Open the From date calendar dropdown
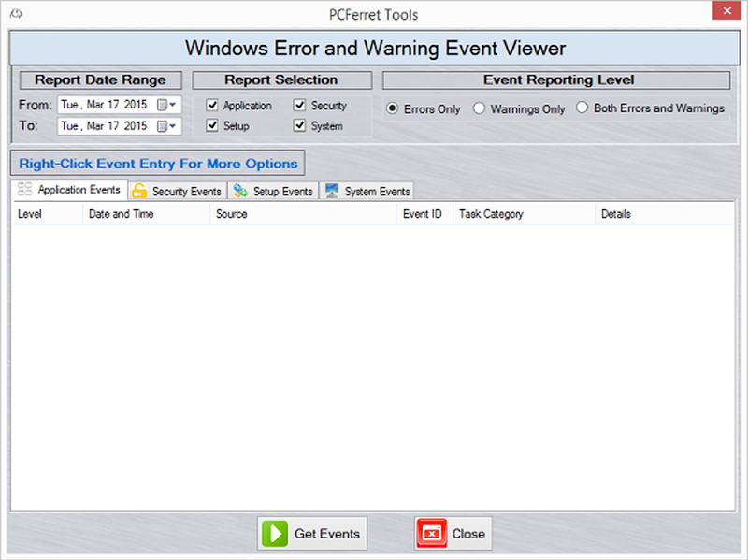Screen dimensions: 748x560 point(167,105)
